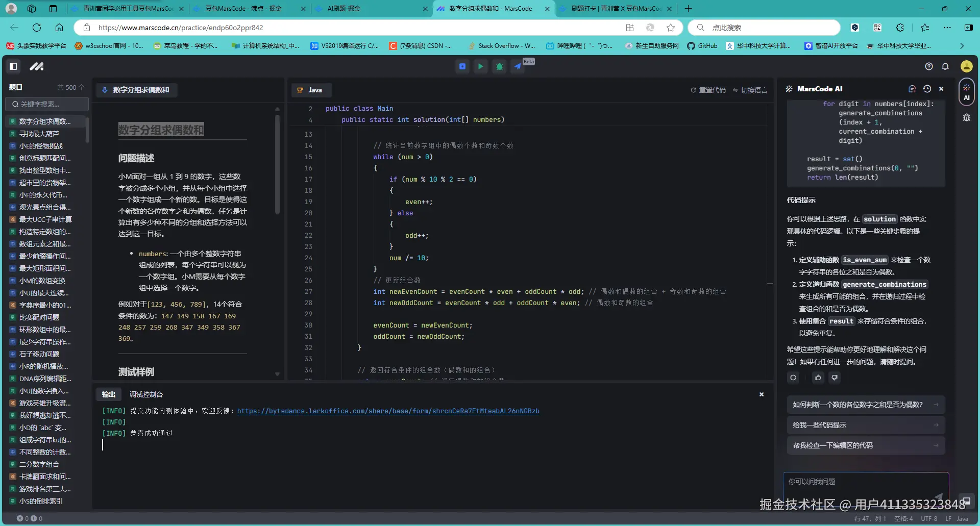Click the 点此搜索 browser search box

[764, 28]
